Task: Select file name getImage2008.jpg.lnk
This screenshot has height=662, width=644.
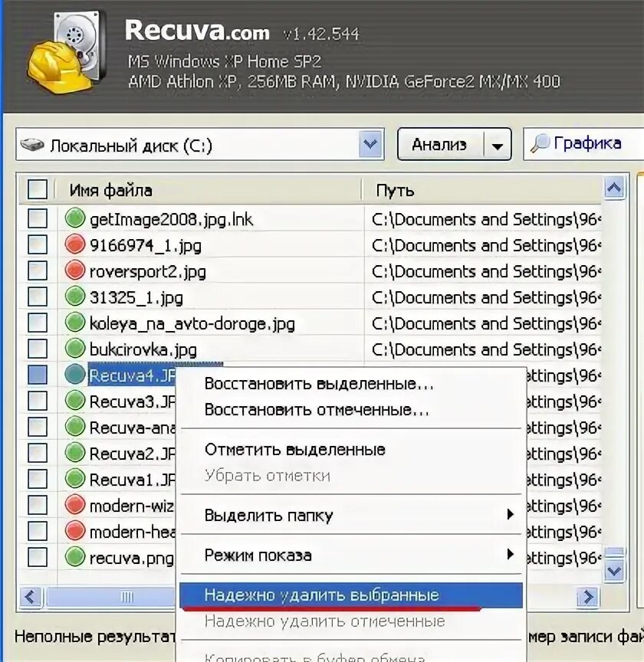Action: [171, 220]
